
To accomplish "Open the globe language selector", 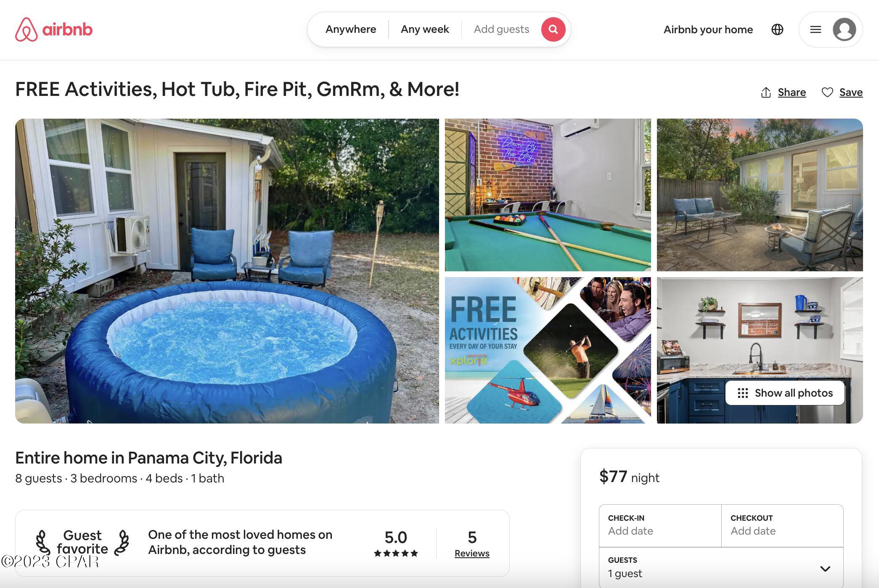I will 777,29.
